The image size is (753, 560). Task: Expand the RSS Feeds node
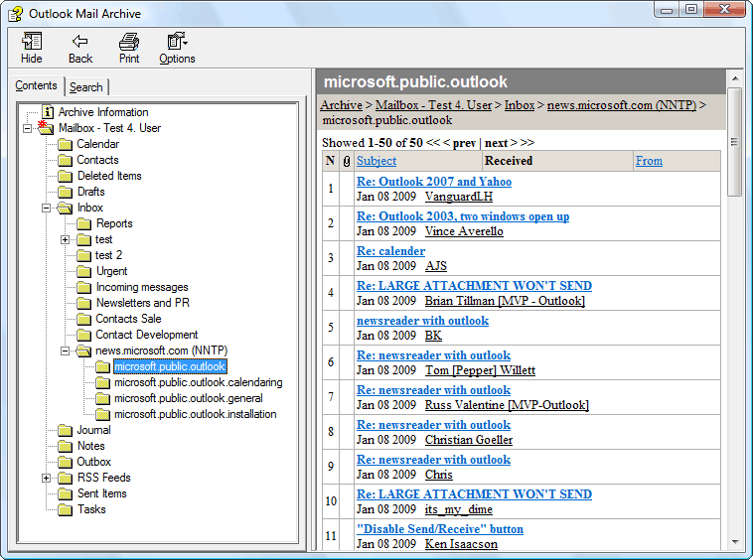(46, 478)
